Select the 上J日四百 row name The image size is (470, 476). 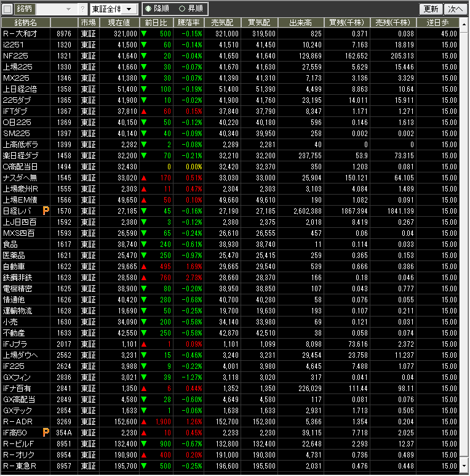click(20, 222)
